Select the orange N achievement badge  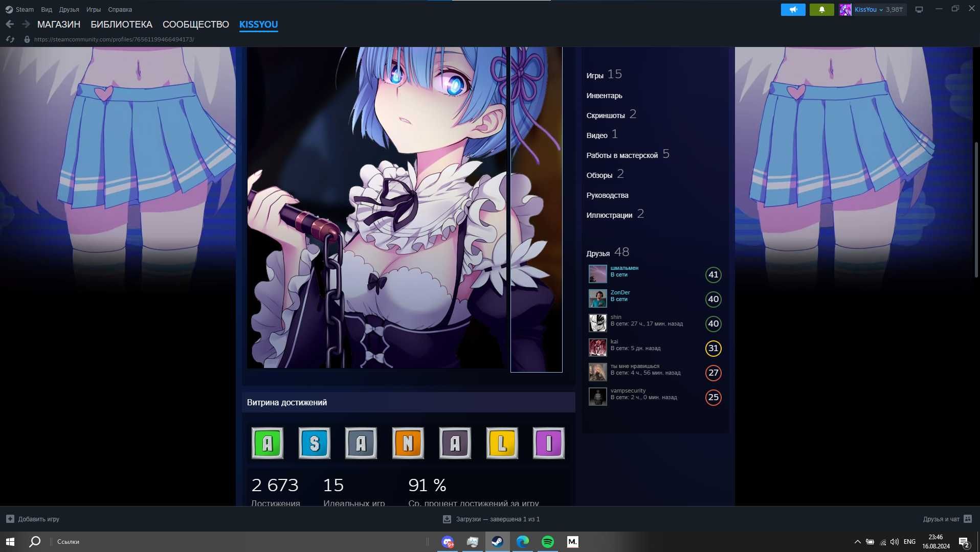pyautogui.click(x=408, y=443)
